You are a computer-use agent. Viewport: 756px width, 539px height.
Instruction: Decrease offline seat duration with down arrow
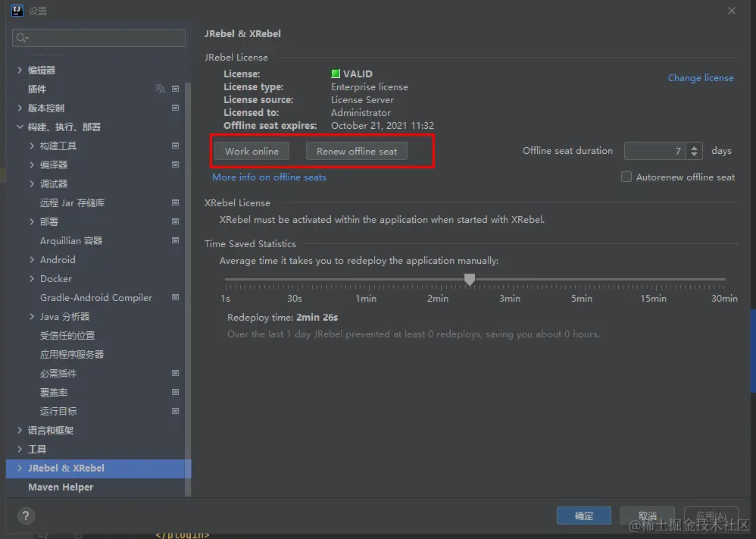coord(694,155)
